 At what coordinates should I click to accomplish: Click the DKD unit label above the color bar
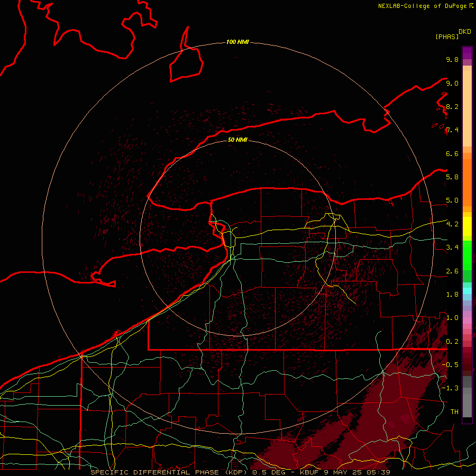click(465, 32)
